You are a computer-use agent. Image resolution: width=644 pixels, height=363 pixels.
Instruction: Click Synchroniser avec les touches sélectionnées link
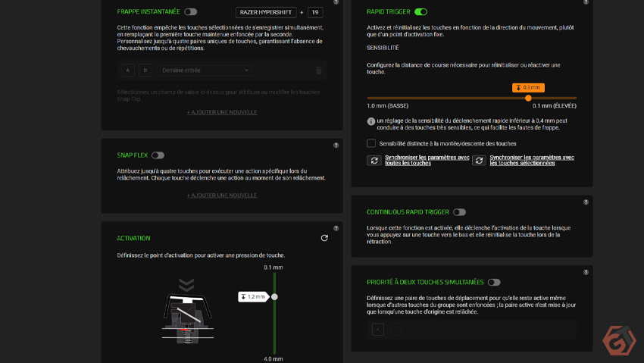532,160
